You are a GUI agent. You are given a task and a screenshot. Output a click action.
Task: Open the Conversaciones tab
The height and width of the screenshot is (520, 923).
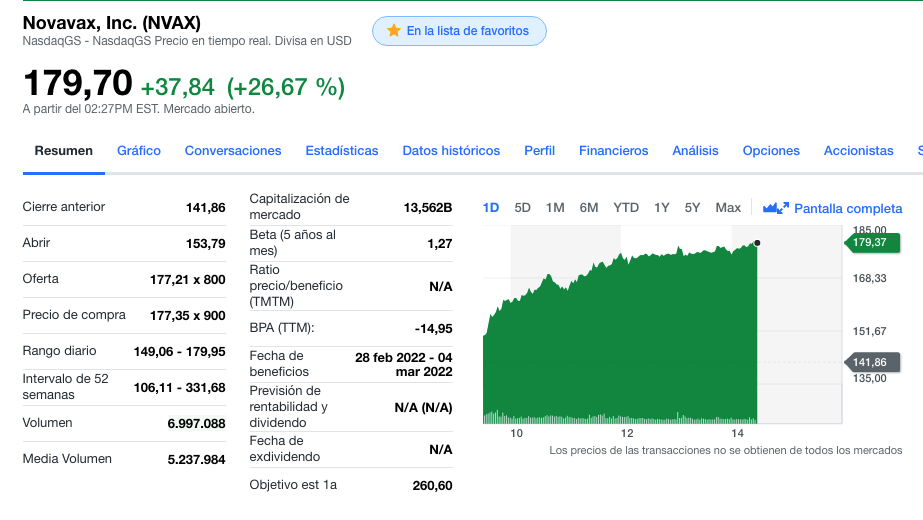(233, 151)
